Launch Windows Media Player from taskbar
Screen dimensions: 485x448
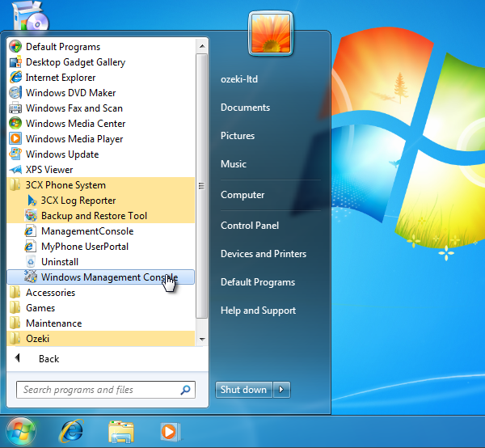click(170, 431)
